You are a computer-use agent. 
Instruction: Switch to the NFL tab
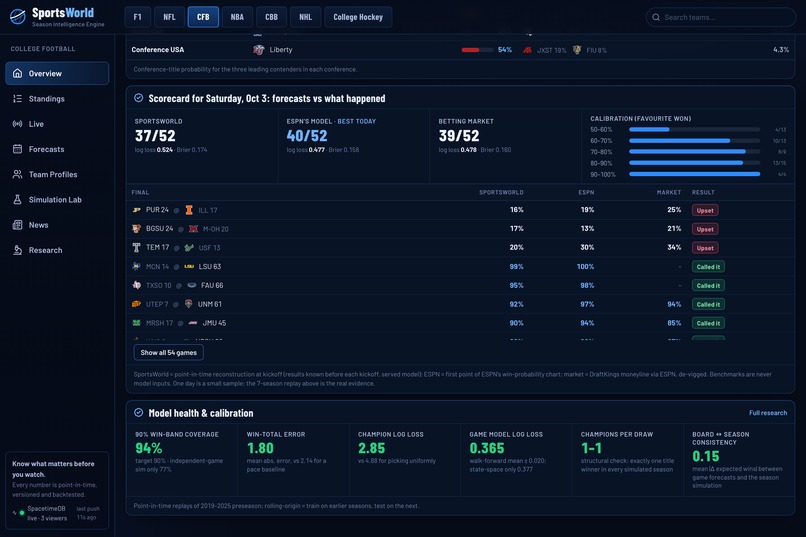[x=169, y=17]
